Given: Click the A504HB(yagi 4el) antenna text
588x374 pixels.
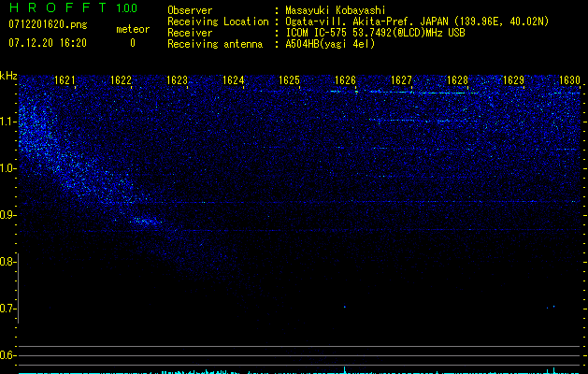Looking at the screenshot, I should coord(330,44).
